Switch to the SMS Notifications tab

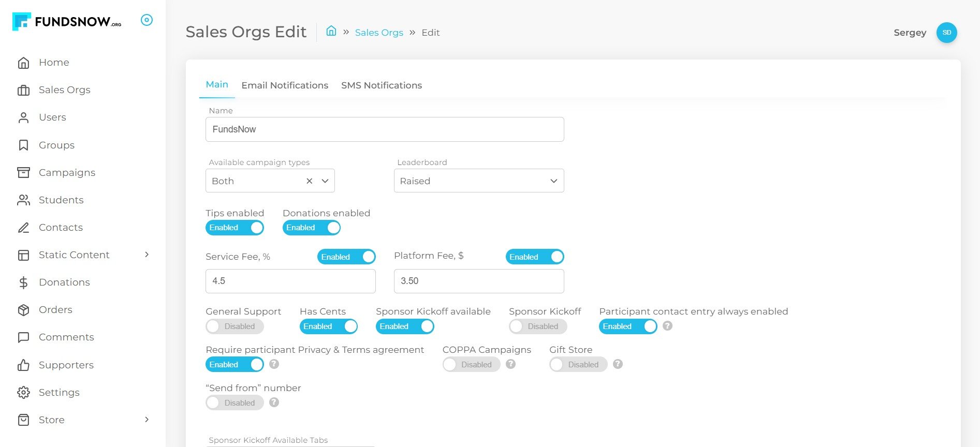[x=381, y=85]
